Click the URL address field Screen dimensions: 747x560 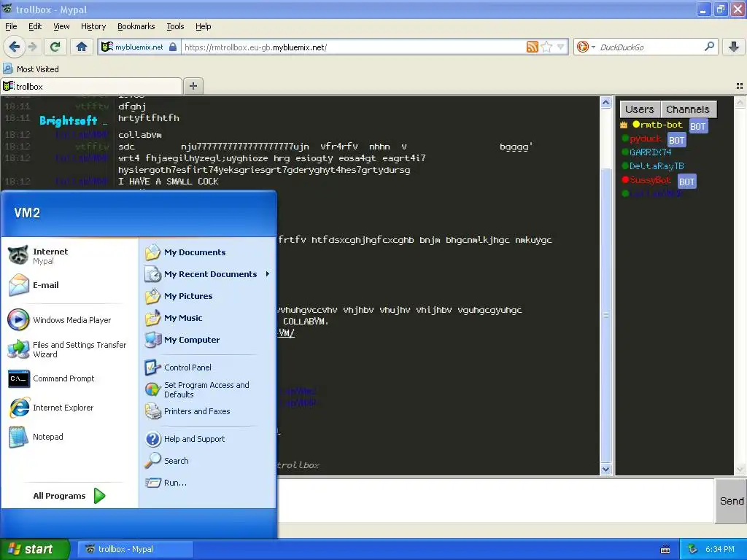click(x=352, y=47)
